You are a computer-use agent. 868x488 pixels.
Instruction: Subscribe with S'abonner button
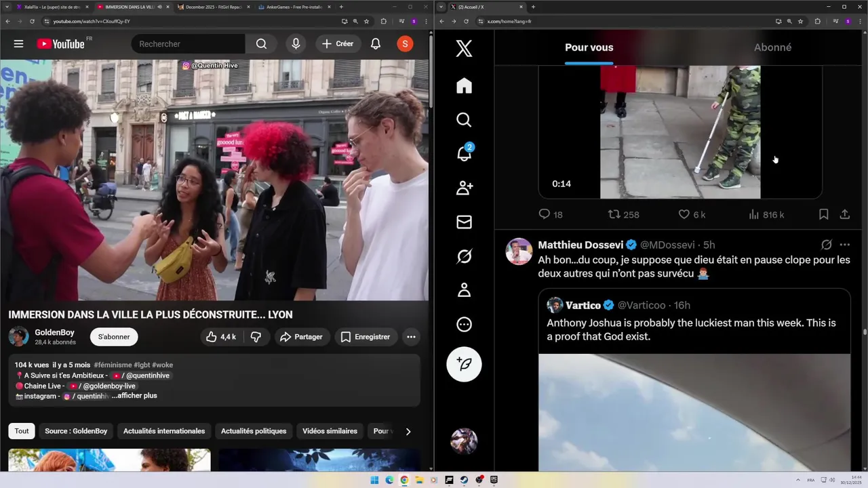pos(114,337)
